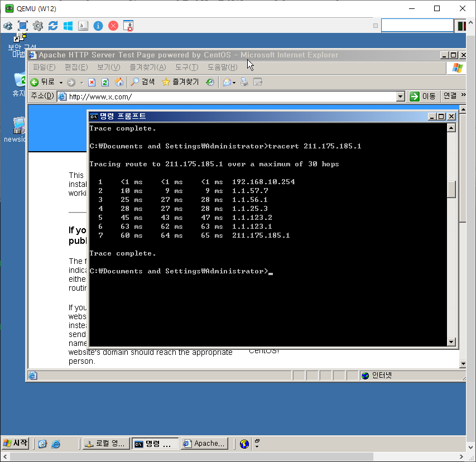476x462 pixels.
Task: Open the Back button history dropdown arrow
Action: pos(61,83)
